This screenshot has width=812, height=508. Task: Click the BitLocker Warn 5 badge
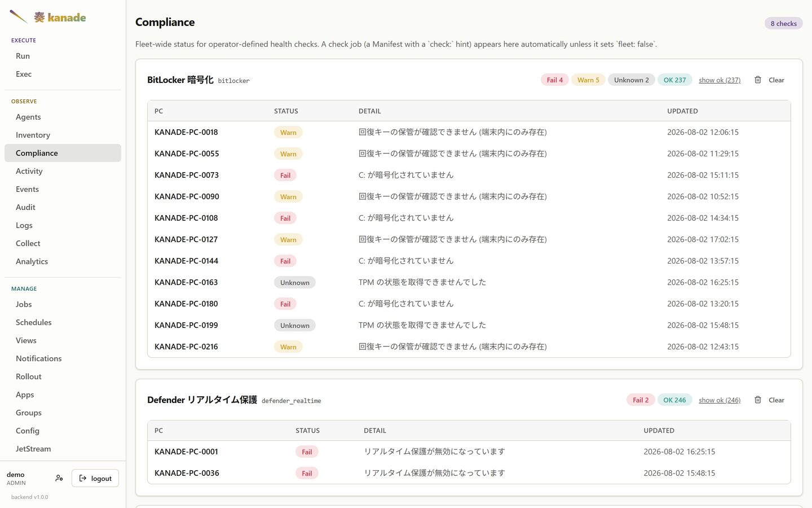pyautogui.click(x=588, y=80)
